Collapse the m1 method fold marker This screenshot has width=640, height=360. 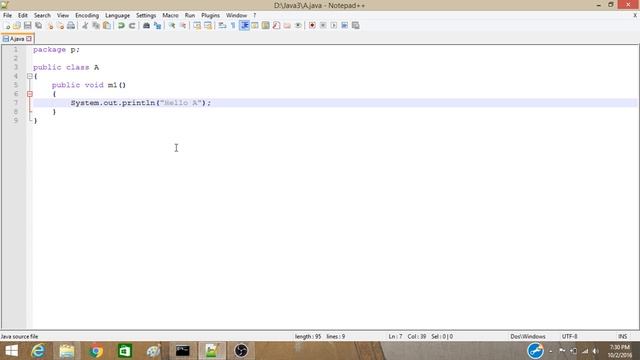coord(29,94)
